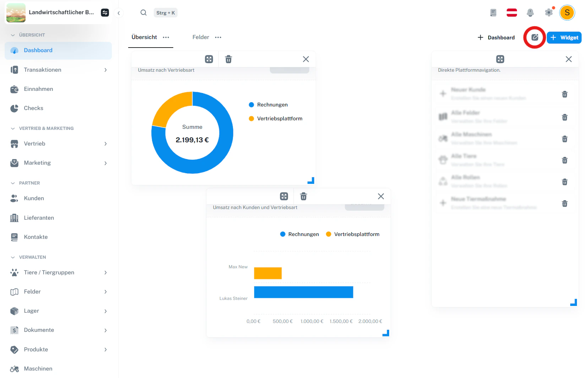Add a new Dashboard button
The image size is (588, 378).
pos(496,37)
